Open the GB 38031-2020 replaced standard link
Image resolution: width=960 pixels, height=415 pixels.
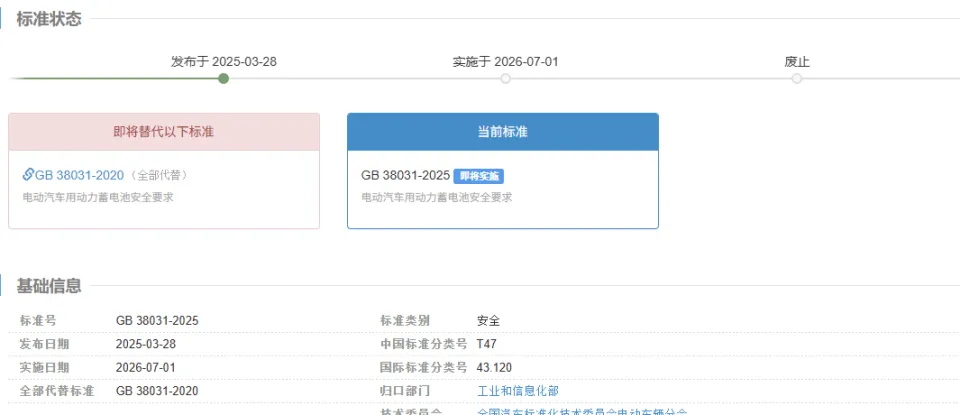tap(79, 175)
